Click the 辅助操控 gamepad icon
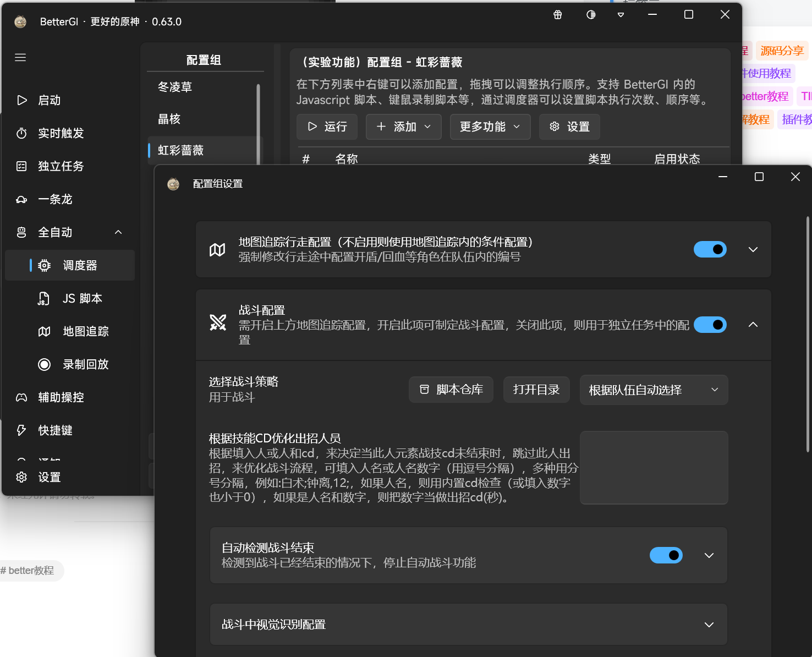Viewport: 812px width, 657px height. click(x=21, y=397)
